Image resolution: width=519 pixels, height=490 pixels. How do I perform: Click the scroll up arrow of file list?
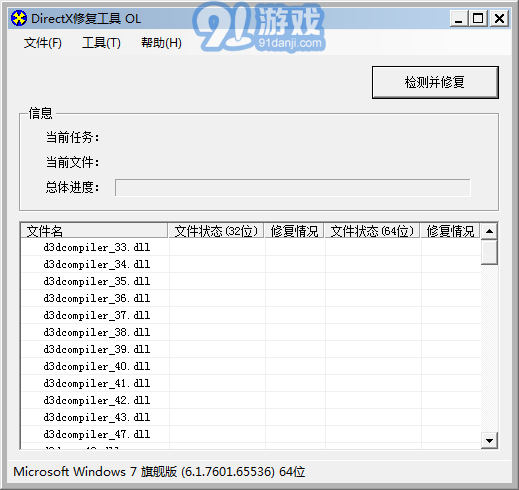489,231
